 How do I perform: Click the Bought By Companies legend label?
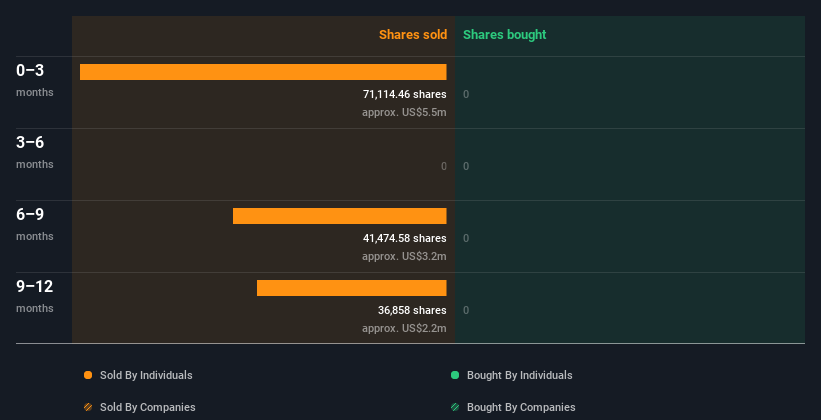click(x=521, y=407)
